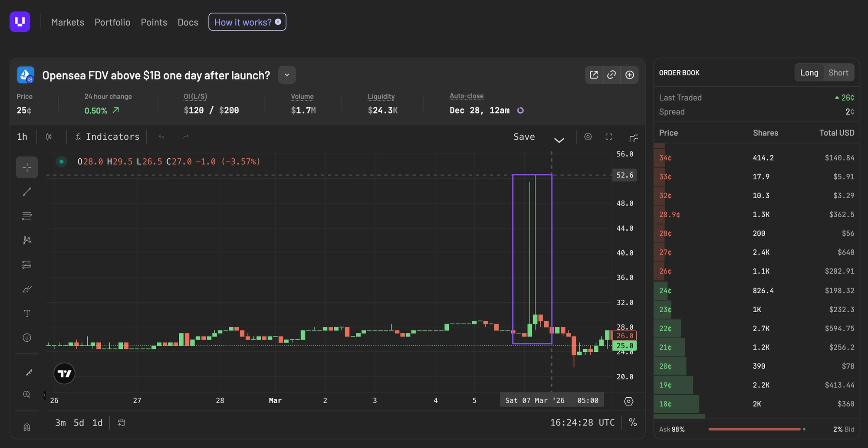Click the 52.6 crosshair price label
The height and width of the screenshot is (448, 868).
(625, 175)
